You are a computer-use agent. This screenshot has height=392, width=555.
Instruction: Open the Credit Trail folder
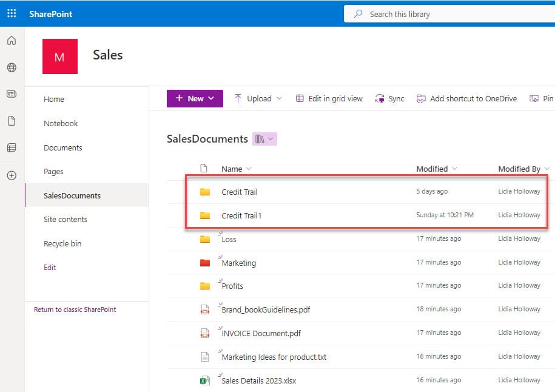pyautogui.click(x=239, y=192)
